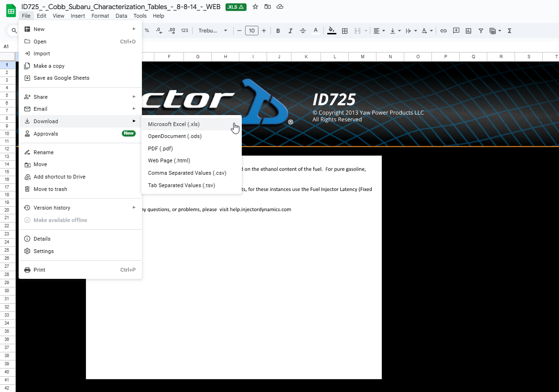The height and width of the screenshot is (392, 559).
Task: Select Save as Google Sheets
Action: 80,78
